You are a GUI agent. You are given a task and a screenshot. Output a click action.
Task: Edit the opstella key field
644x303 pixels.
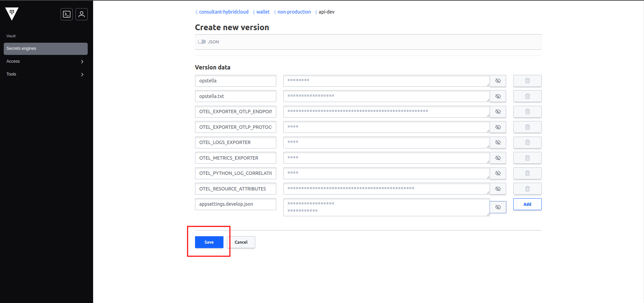click(235, 81)
